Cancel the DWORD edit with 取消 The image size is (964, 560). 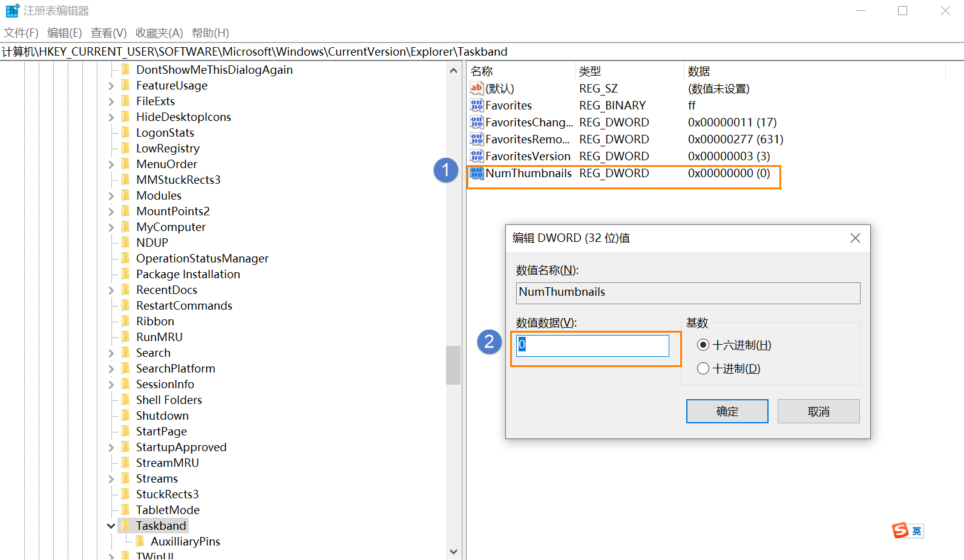pos(819,411)
